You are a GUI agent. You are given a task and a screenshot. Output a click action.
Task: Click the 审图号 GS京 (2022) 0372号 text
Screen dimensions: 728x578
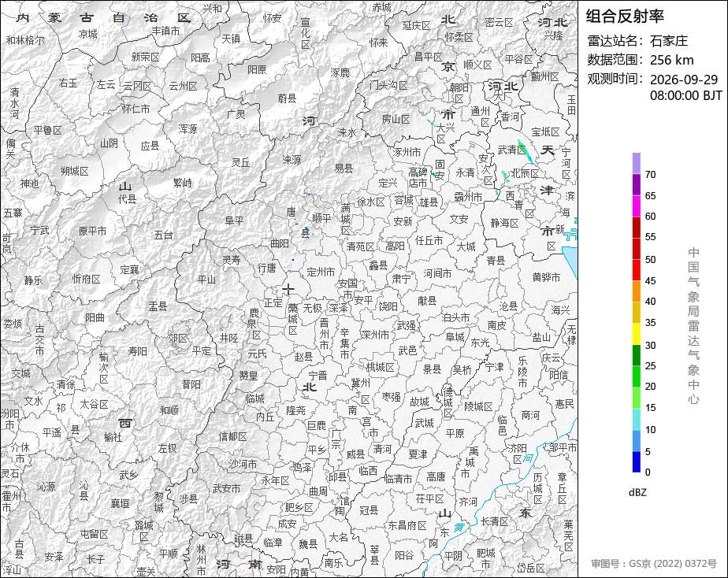pos(654,564)
